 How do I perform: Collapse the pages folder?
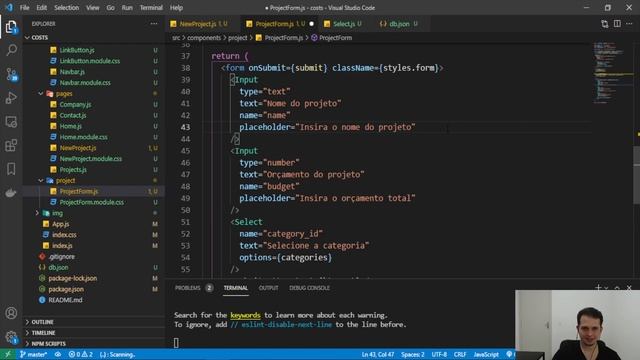(41, 93)
